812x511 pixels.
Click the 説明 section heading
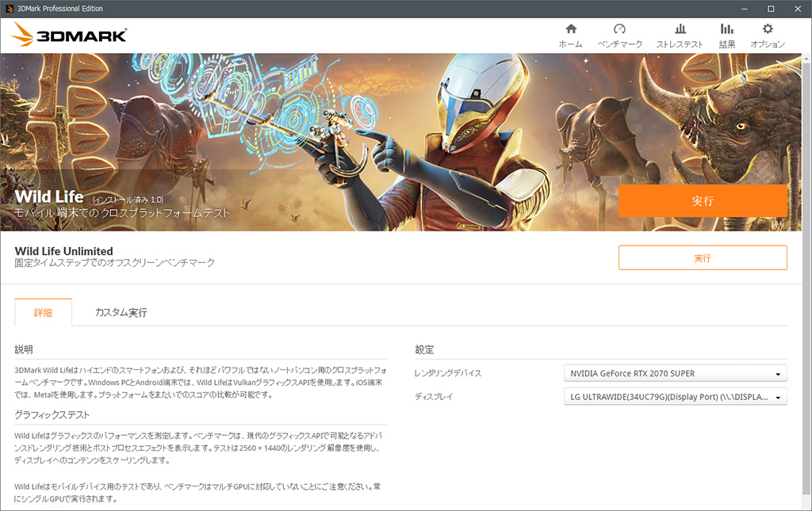[x=24, y=349]
